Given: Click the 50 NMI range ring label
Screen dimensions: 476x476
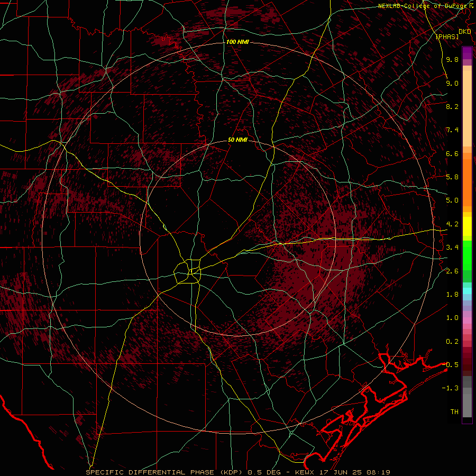Looking at the screenshot, I should [x=237, y=140].
